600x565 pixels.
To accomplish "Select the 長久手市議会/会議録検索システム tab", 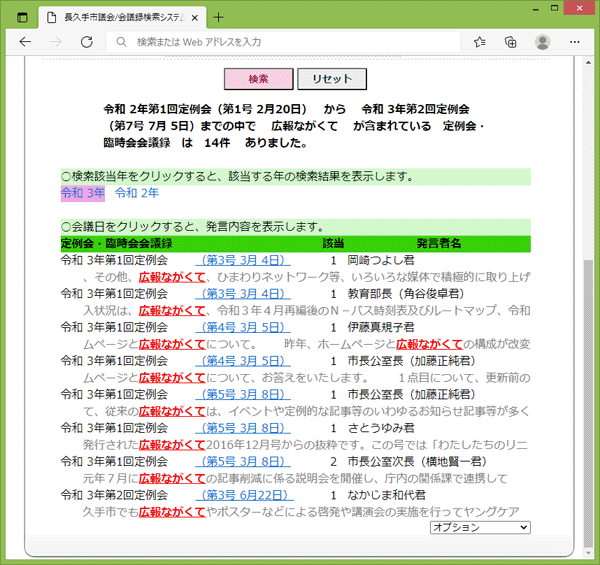I will tap(122, 18).
